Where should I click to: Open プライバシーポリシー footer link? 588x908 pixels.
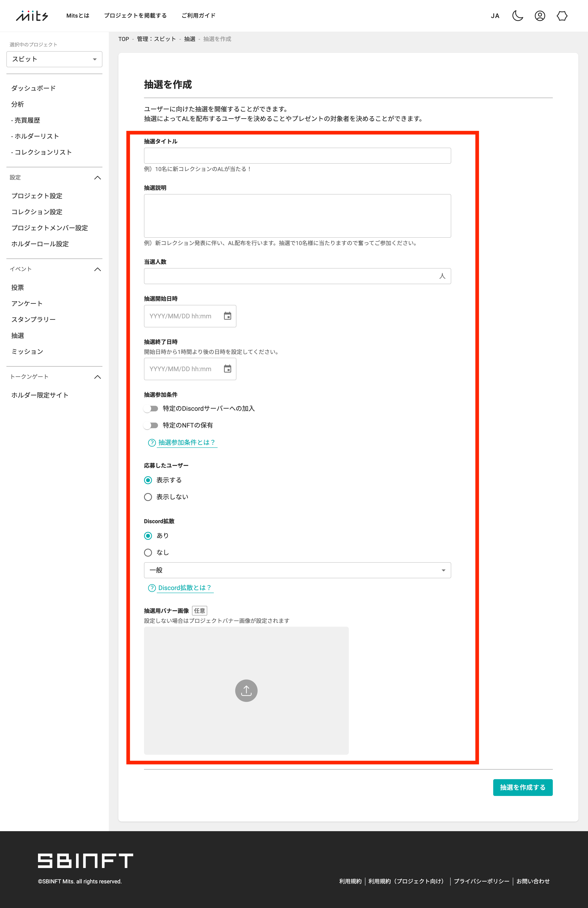(482, 881)
